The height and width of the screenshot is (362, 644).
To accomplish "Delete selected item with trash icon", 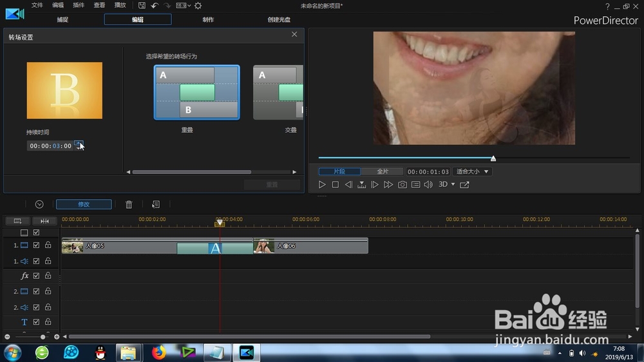I will pyautogui.click(x=129, y=204).
